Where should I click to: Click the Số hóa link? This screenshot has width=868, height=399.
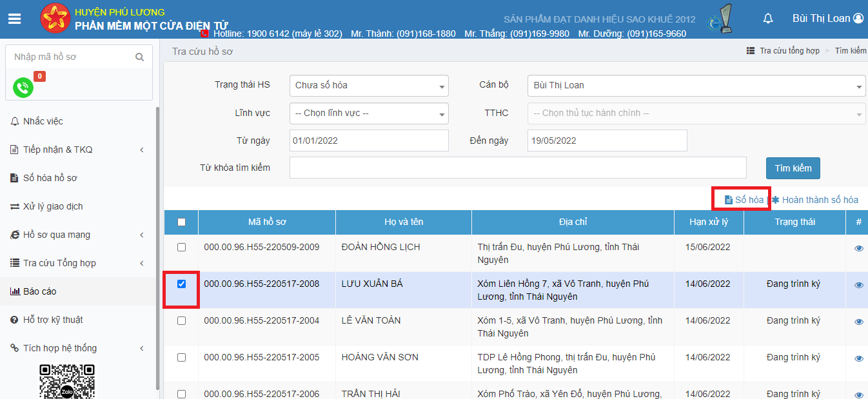[744, 200]
